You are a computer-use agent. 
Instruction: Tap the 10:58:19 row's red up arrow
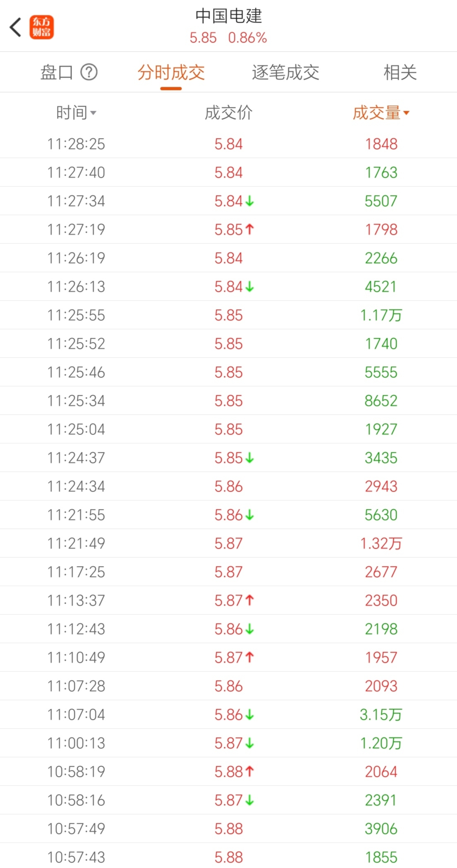click(x=249, y=771)
